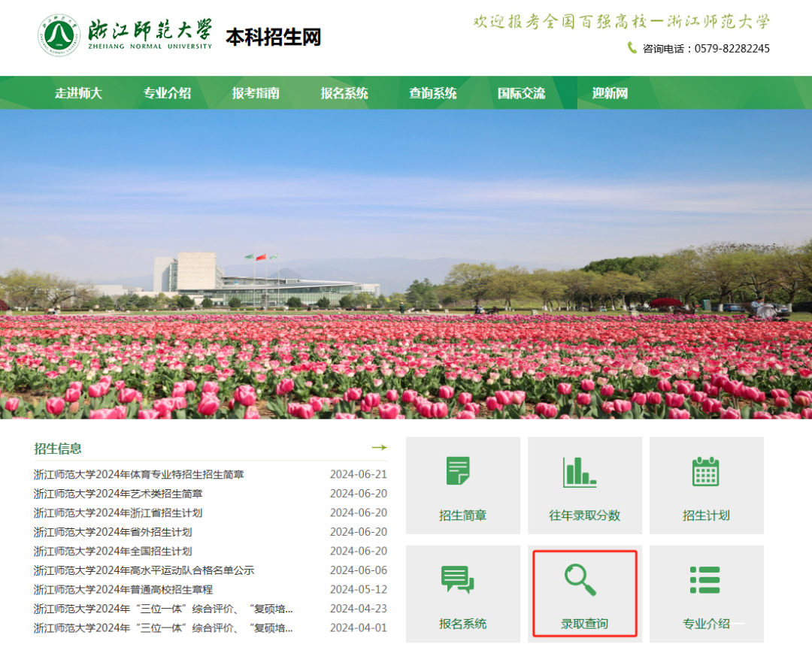Open the 招生计划 calendar icon

[x=706, y=471]
